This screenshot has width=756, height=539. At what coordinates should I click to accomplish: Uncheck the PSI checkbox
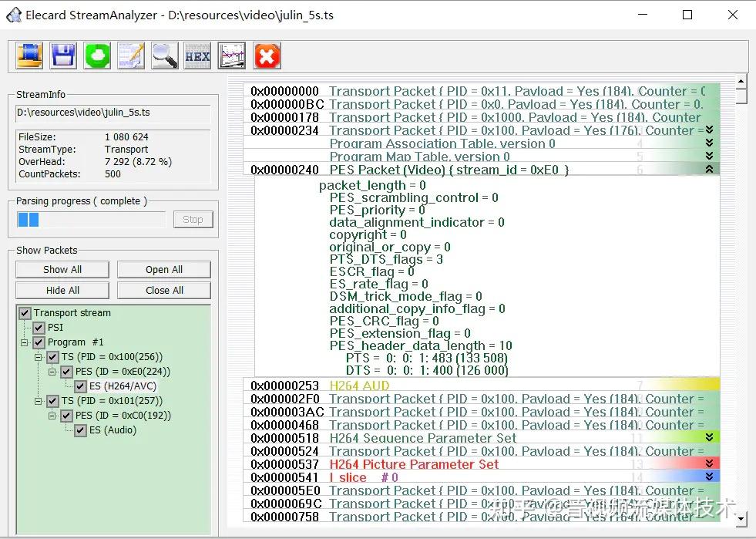click(x=39, y=328)
